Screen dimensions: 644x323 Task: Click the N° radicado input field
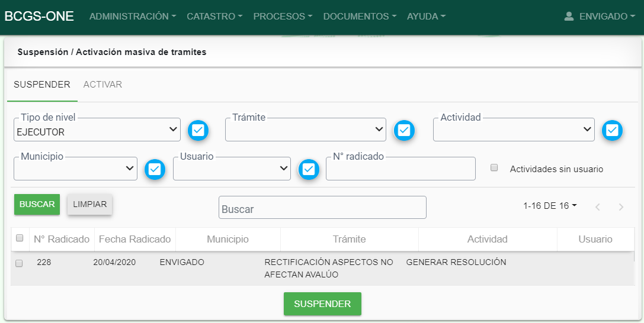tap(401, 169)
